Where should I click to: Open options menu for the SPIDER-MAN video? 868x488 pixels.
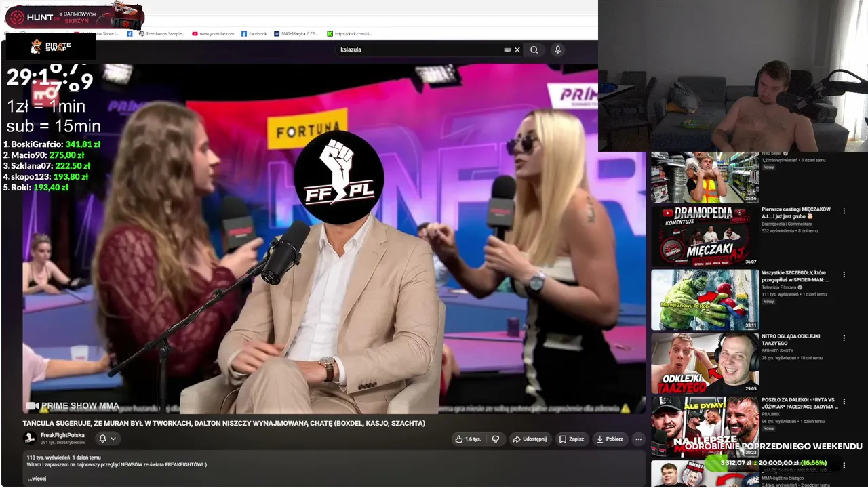[844, 274]
